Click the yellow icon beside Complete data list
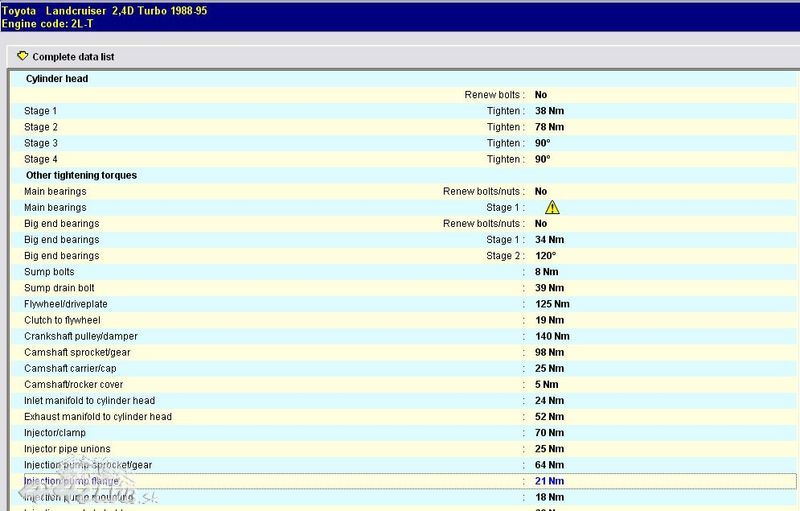Viewport: 800px width, 511px height. [x=22, y=56]
